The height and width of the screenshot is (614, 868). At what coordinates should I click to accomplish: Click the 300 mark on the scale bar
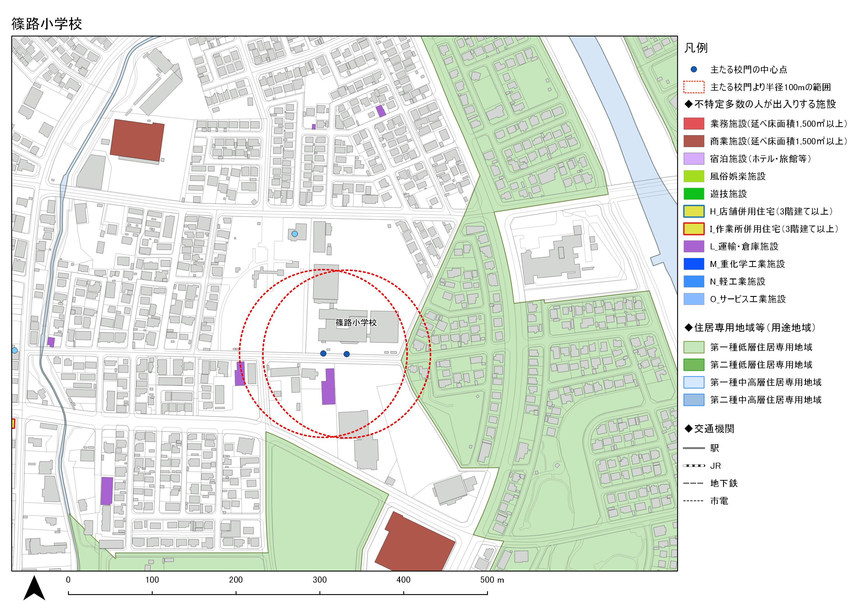[320, 580]
